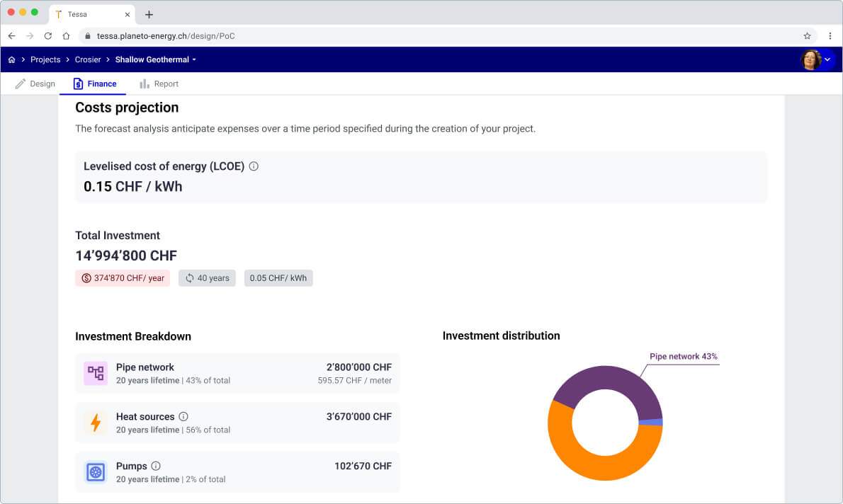Screen dimensions: 843x504
Task: Open the Shallow Geothermal dropdown
Action: click(156, 60)
